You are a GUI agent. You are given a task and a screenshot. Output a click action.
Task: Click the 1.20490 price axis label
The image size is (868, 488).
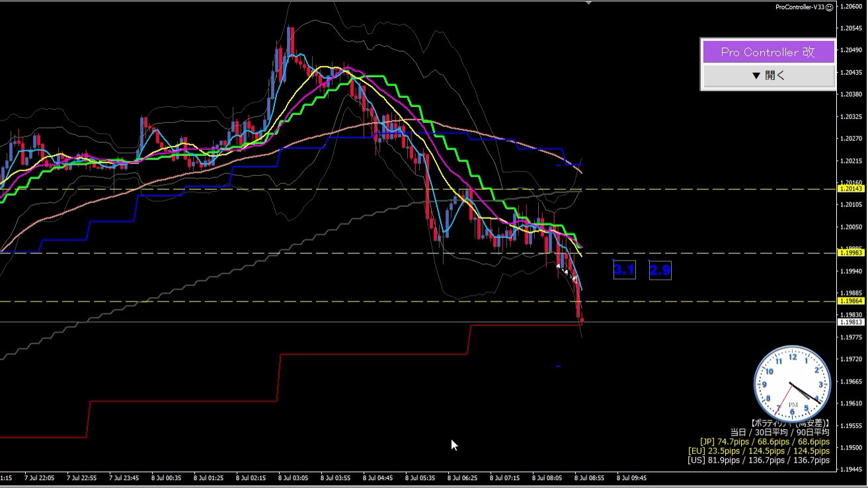pyautogui.click(x=851, y=50)
